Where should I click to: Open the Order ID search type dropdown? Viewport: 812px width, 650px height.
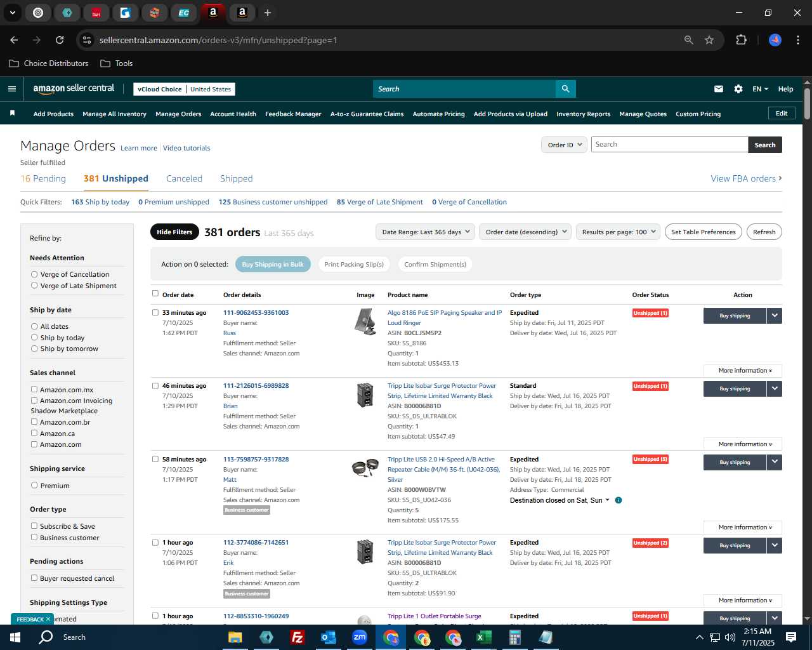pos(564,145)
